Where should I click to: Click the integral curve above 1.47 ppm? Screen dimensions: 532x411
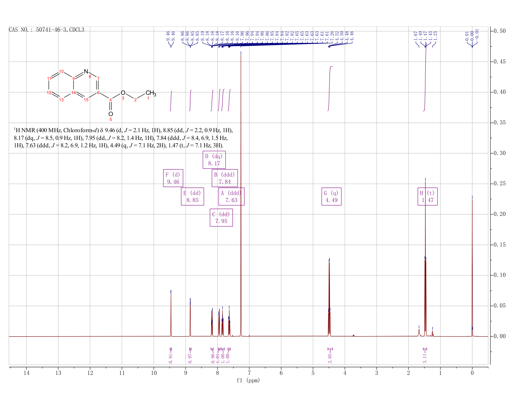point(425,77)
